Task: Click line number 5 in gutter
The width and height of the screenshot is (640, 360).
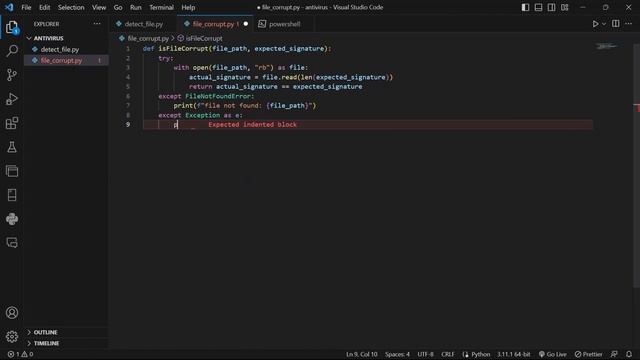Action: click(x=128, y=87)
